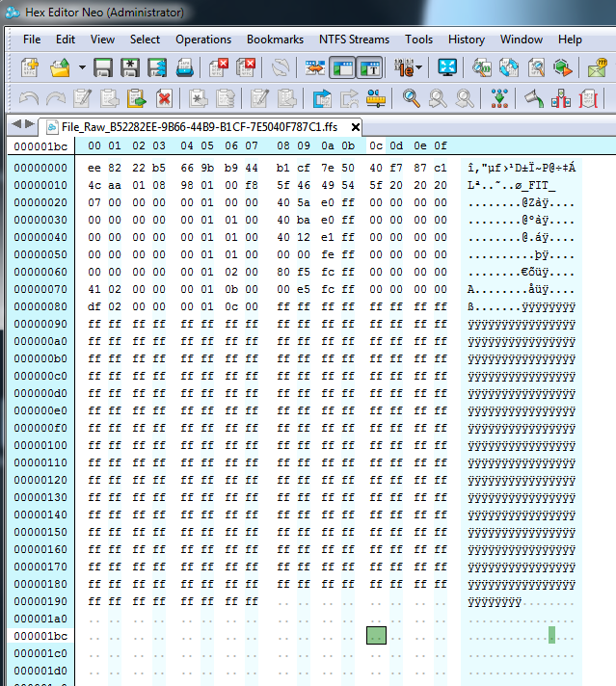Screen dimensions: 616x686
Task: Click the Find in Files icon
Action: pyautogui.click(x=536, y=67)
